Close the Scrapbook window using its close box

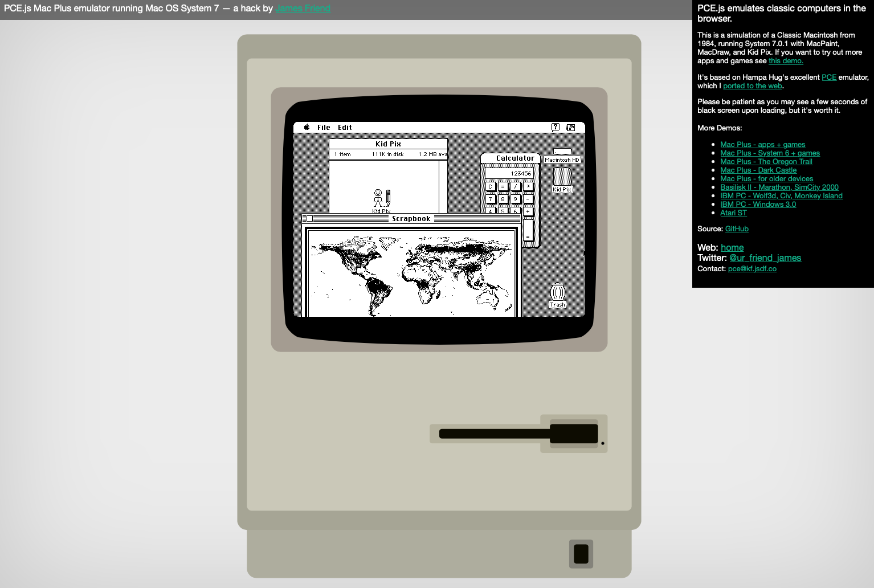point(309,219)
